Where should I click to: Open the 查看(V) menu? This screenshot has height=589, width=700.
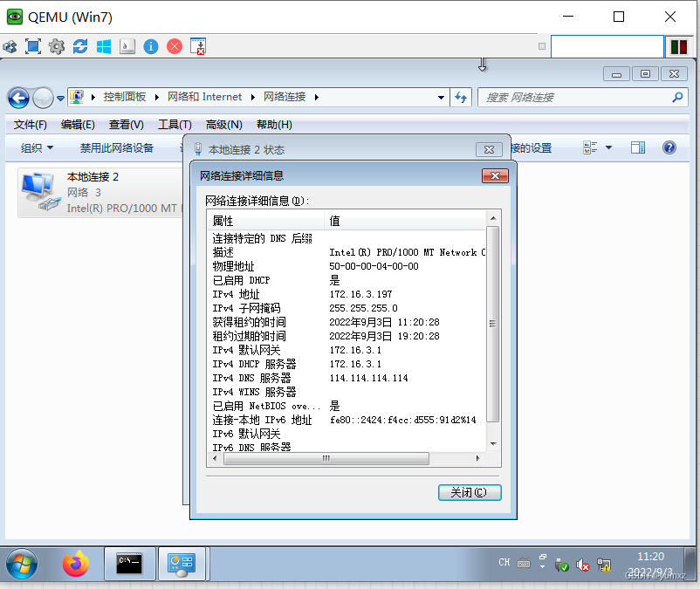123,125
